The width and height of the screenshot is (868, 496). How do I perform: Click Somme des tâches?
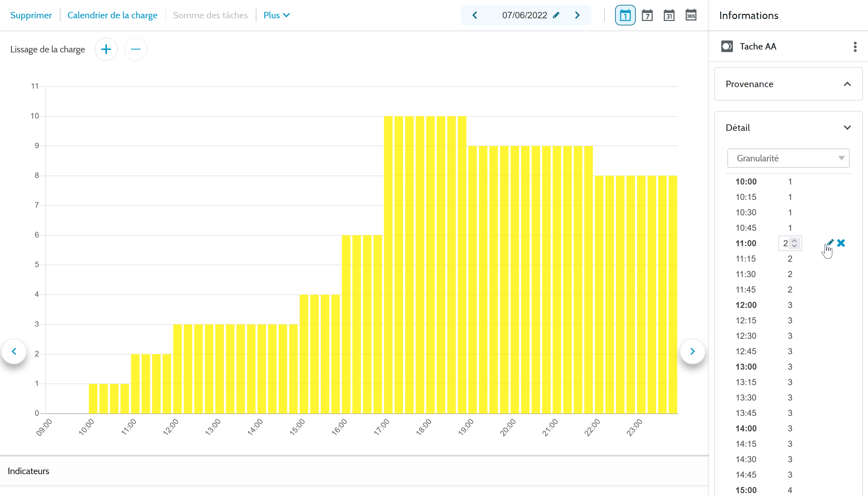(210, 15)
